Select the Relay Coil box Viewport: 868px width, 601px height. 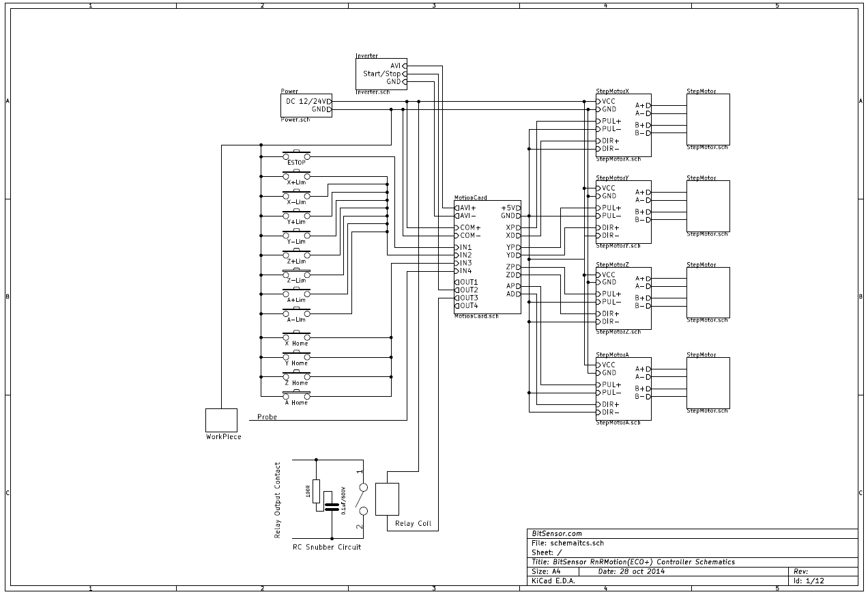(387, 499)
